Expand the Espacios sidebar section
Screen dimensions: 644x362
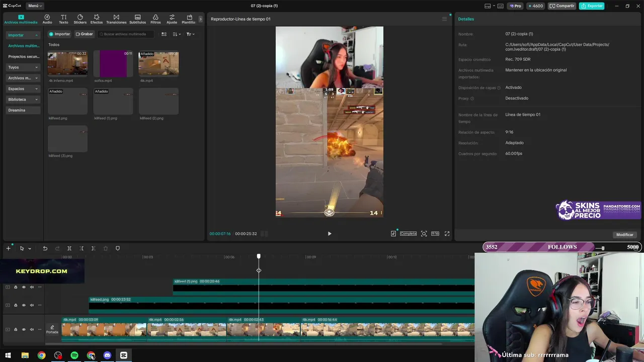[23, 88]
